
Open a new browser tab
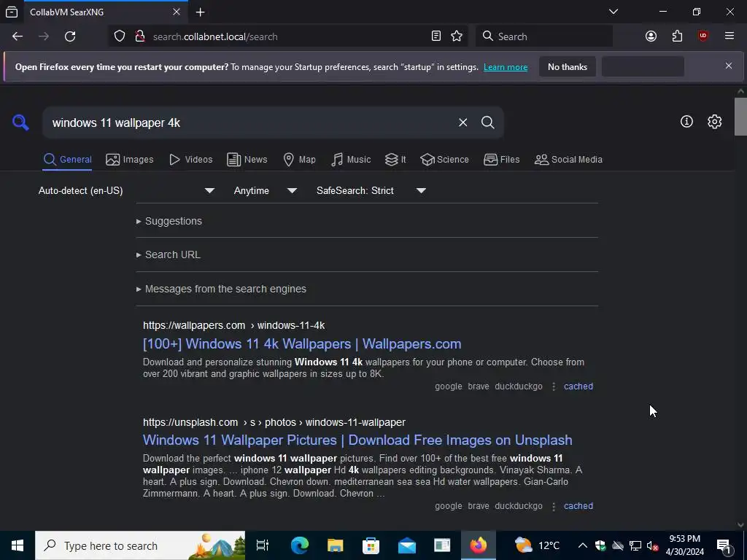(201, 12)
